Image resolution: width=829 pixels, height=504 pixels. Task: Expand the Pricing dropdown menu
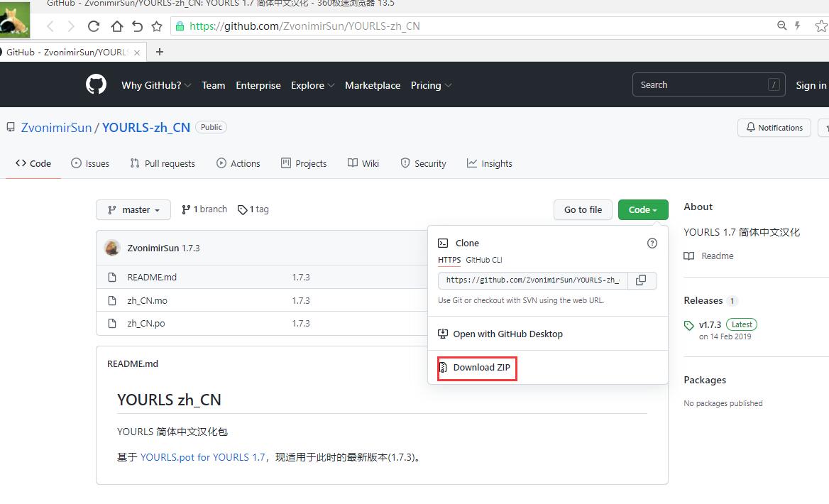click(431, 85)
